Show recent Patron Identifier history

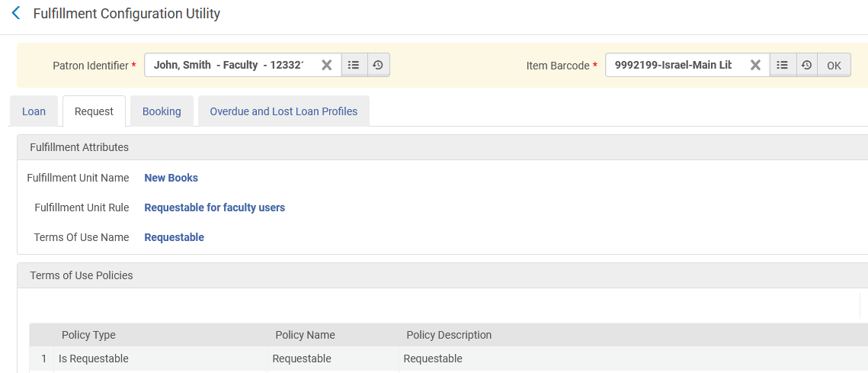coord(378,66)
